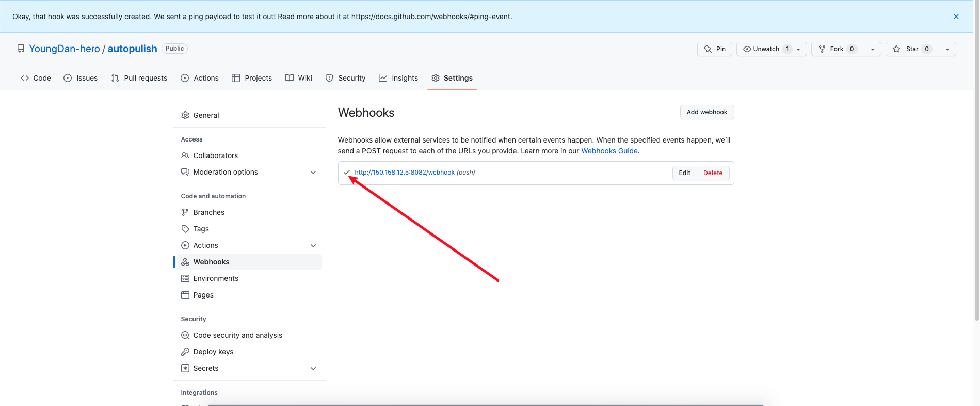Viewport: 980px width, 406px height.
Task: Click the Wiki book icon
Action: (x=290, y=78)
